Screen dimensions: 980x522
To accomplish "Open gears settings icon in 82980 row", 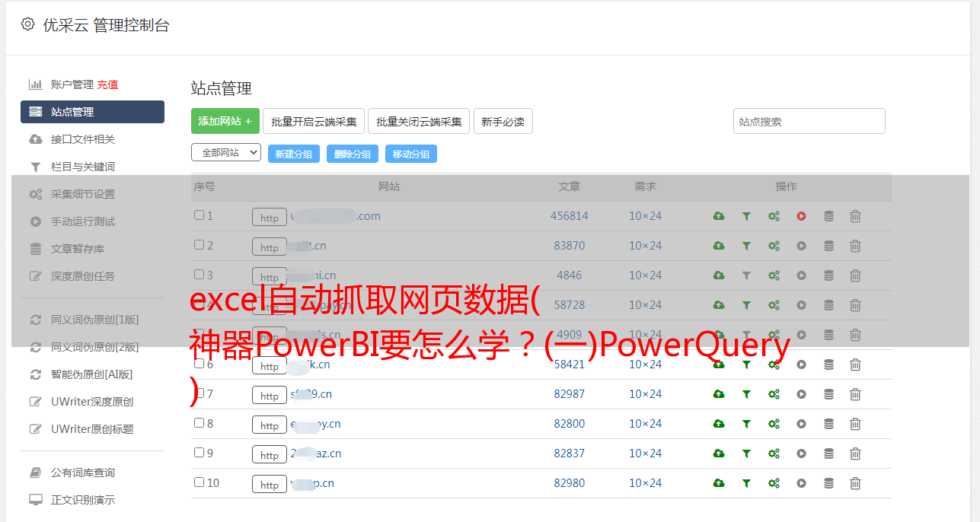I will [774, 483].
